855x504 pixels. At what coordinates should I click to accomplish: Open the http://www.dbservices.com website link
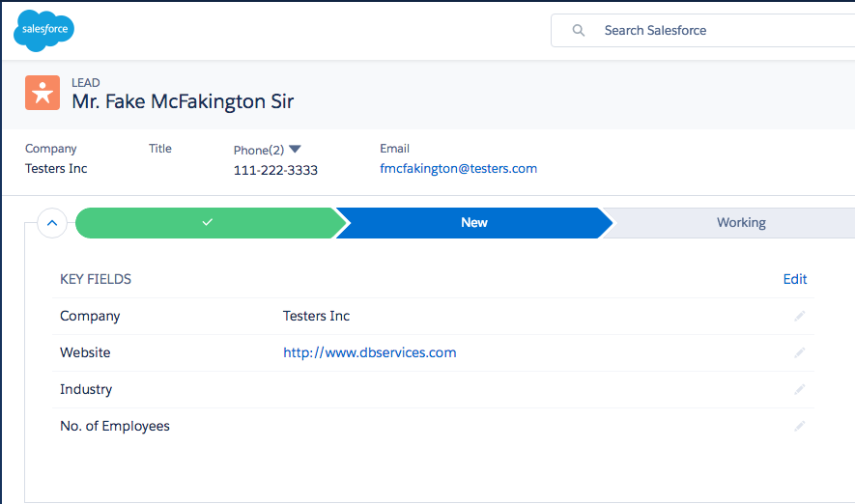370,353
